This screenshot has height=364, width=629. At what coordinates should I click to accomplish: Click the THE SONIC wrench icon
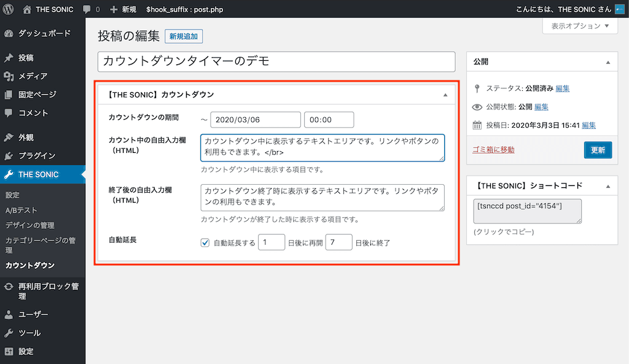9,174
